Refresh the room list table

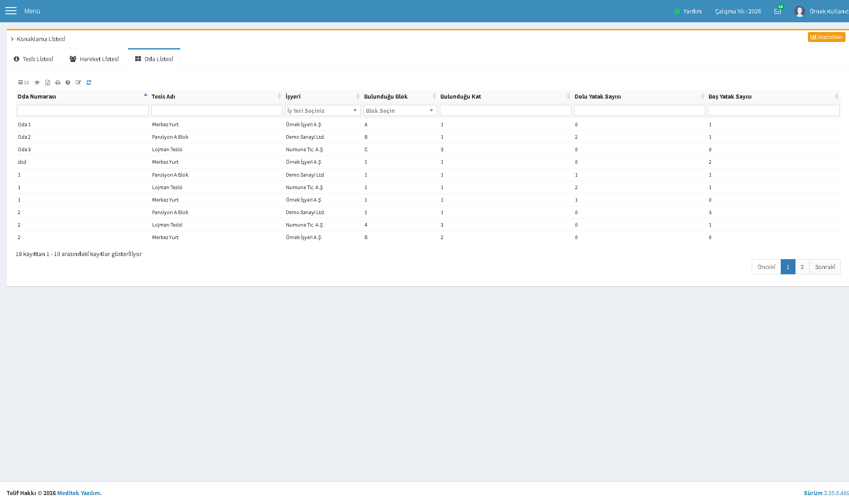click(x=89, y=83)
